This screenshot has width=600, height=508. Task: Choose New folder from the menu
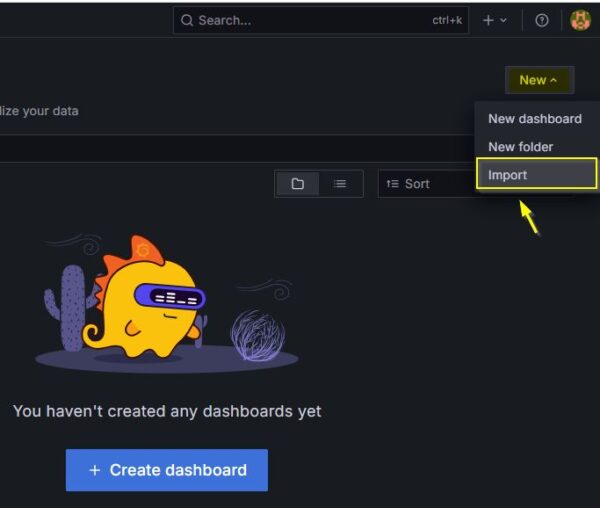[520, 147]
